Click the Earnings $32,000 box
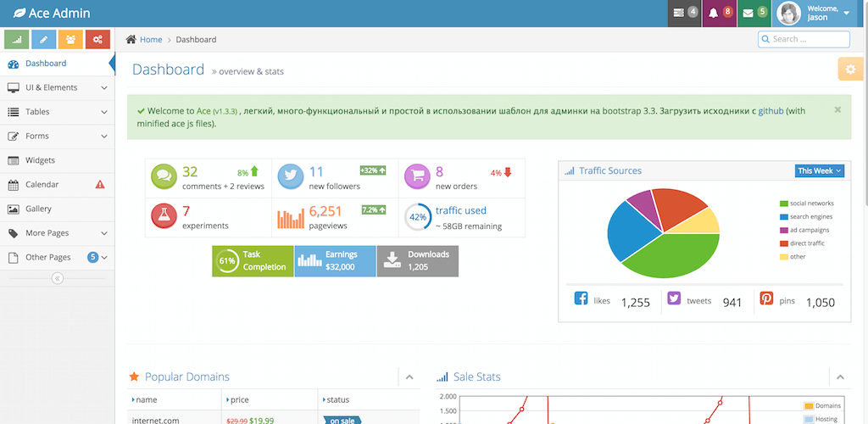The width and height of the screenshot is (868, 424). tap(336, 261)
